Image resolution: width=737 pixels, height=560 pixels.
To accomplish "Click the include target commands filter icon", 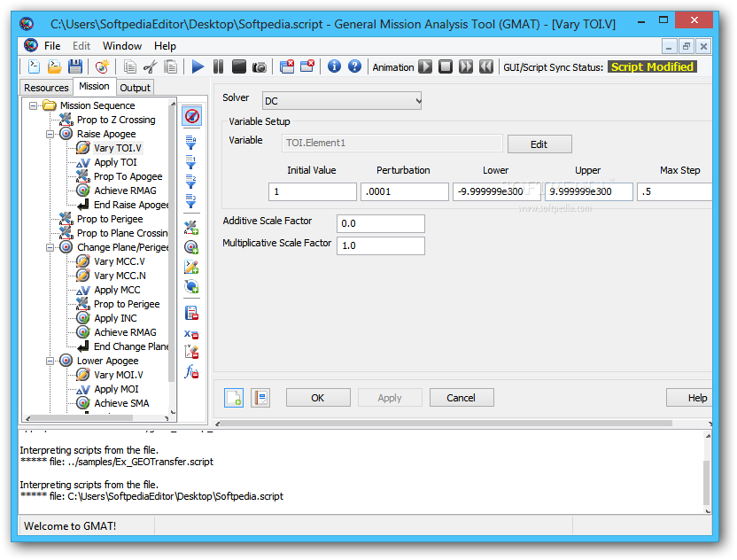I will (191, 247).
